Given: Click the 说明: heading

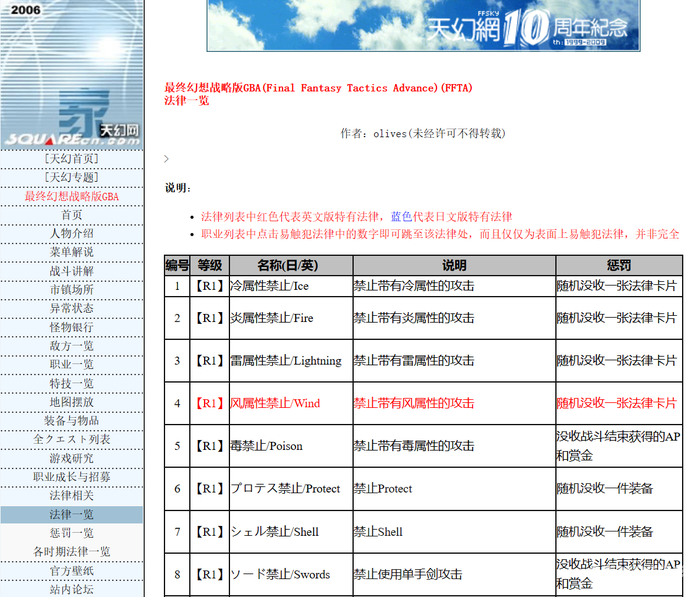Looking at the screenshot, I should 178,188.
